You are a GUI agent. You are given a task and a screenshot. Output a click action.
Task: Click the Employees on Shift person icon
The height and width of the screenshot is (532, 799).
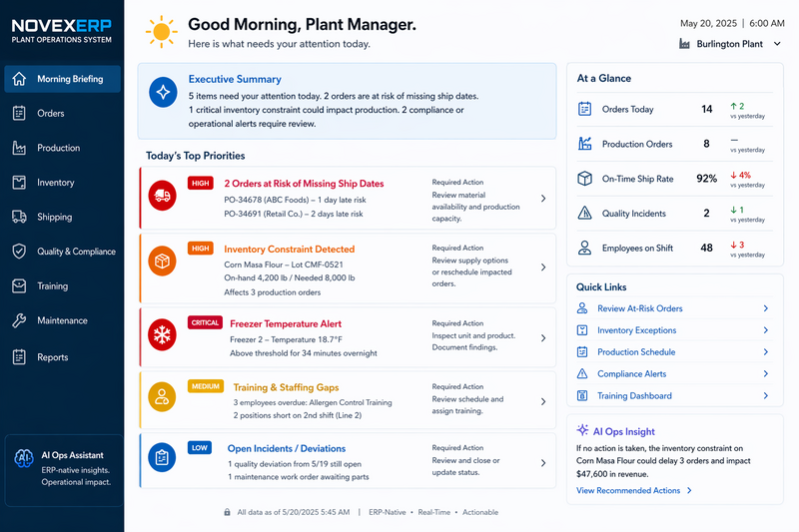point(584,248)
